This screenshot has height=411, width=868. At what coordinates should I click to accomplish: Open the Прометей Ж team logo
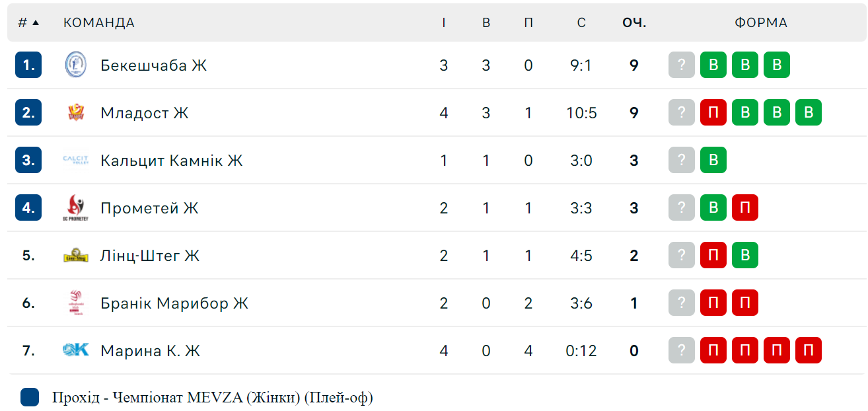[x=75, y=207]
